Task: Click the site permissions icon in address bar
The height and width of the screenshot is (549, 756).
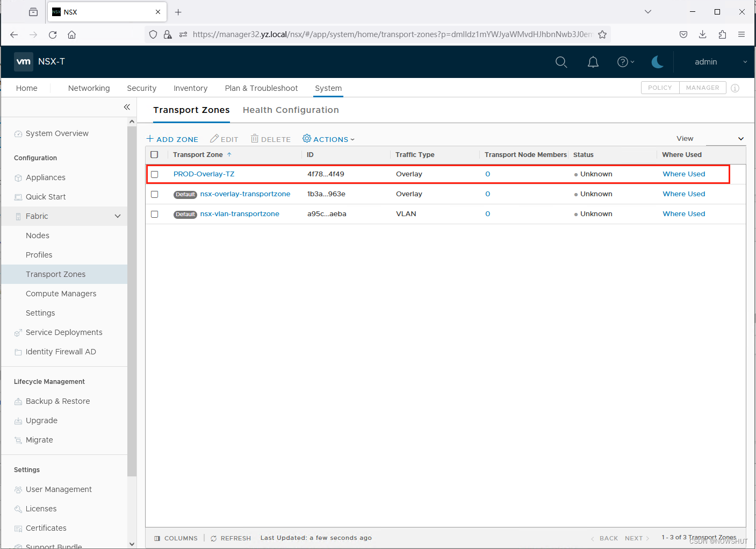Action: [x=183, y=34]
